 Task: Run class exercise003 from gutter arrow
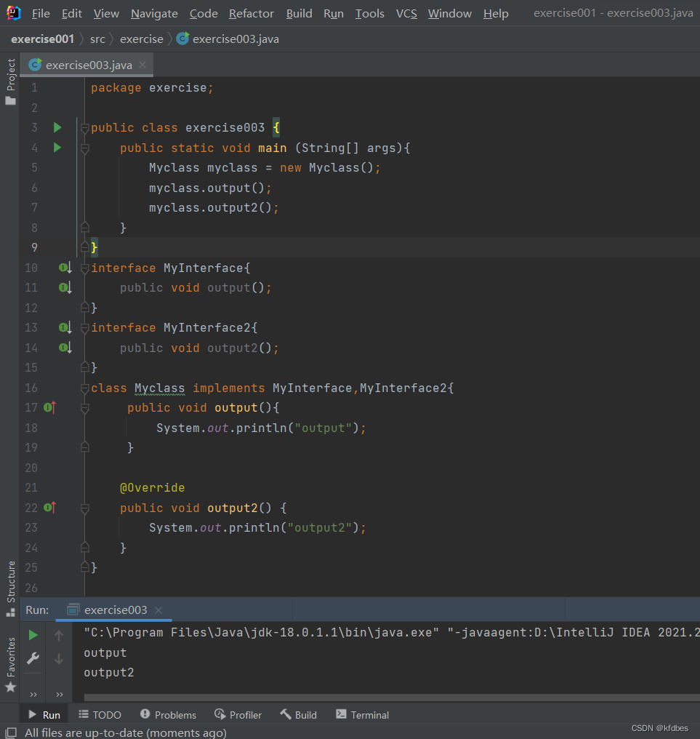click(x=57, y=128)
